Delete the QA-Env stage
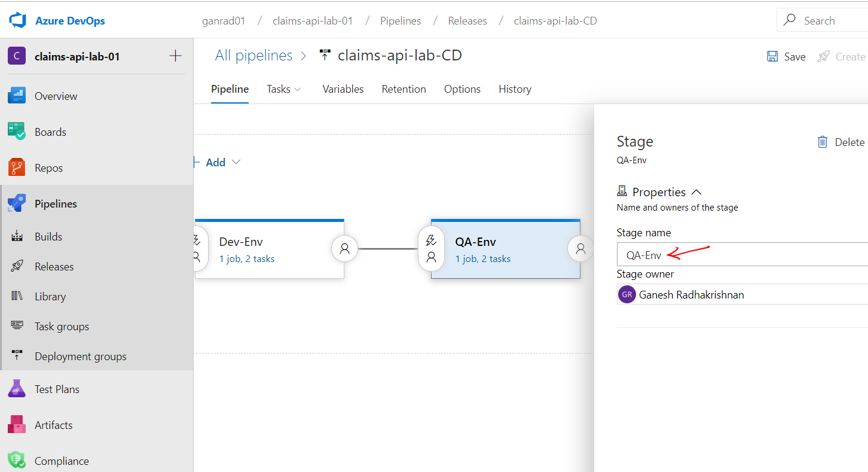This screenshot has height=472, width=868. (841, 142)
